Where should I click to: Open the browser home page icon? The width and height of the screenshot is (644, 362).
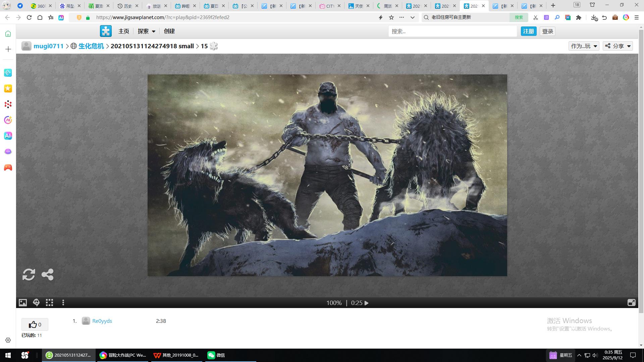pos(40,17)
